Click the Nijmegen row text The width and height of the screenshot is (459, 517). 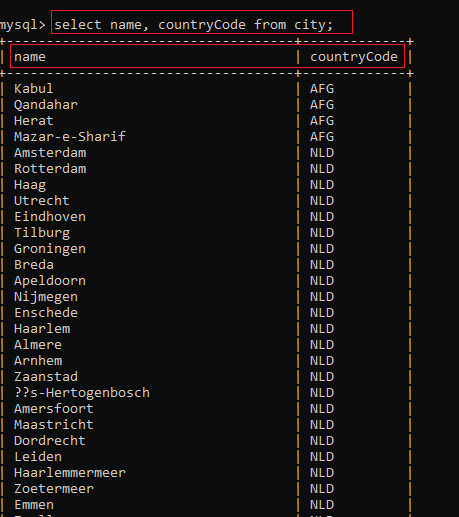coord(46,297)
